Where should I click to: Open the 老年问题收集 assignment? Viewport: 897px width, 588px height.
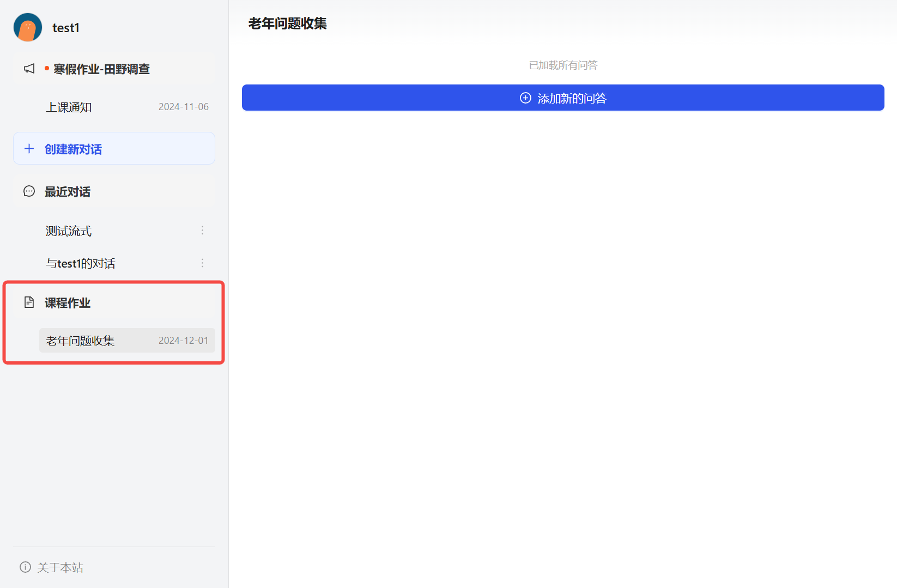pyautogui.click(x=127, y=341)
